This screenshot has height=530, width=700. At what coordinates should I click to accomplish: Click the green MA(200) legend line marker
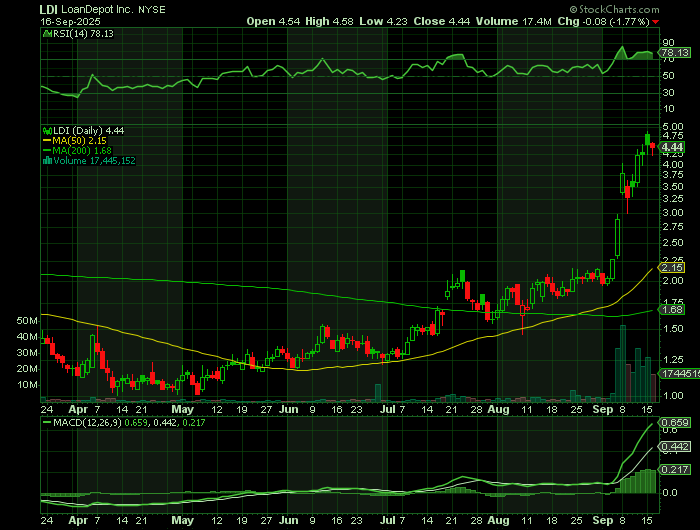tap(47, 151)
